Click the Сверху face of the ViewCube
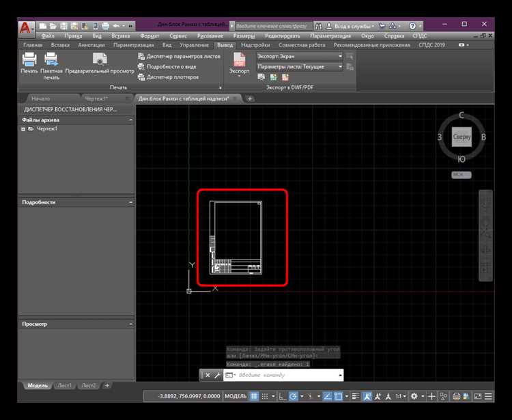The height and width of the screenshot is (420, 512). click(x=461, y=137)
